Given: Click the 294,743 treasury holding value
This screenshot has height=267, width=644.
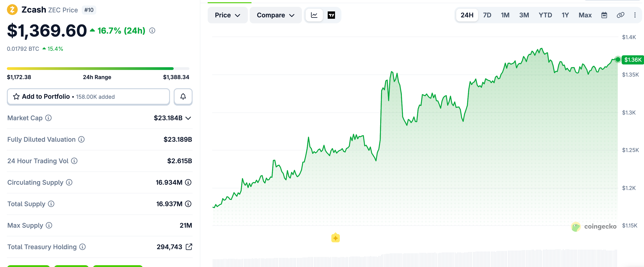Looking at the screenshot, I should pos(170,247).
